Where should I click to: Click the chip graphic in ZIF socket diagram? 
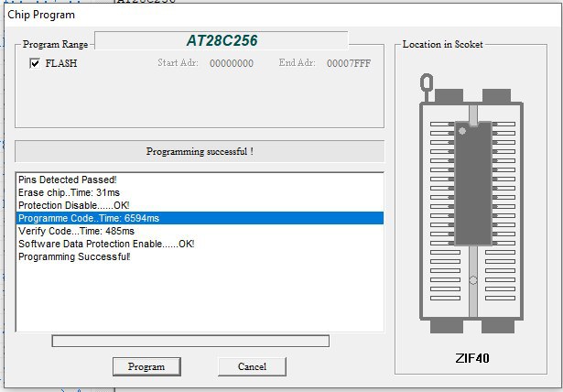(x=473, y=183)
